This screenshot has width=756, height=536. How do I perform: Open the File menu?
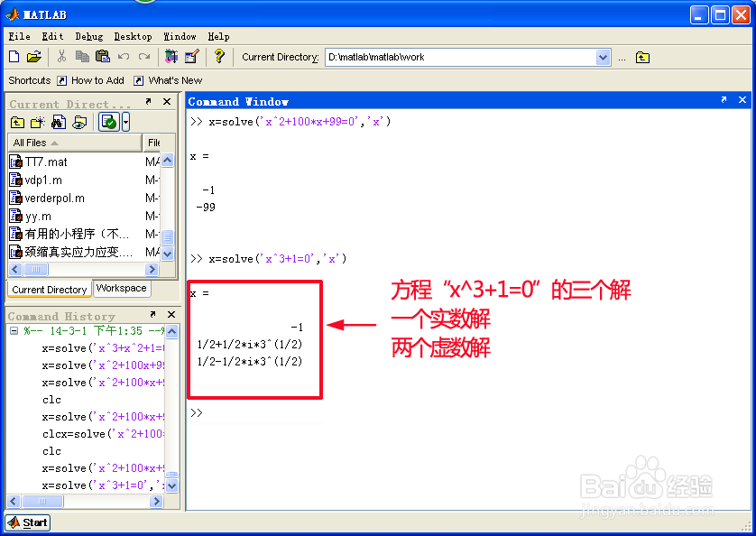19,36
